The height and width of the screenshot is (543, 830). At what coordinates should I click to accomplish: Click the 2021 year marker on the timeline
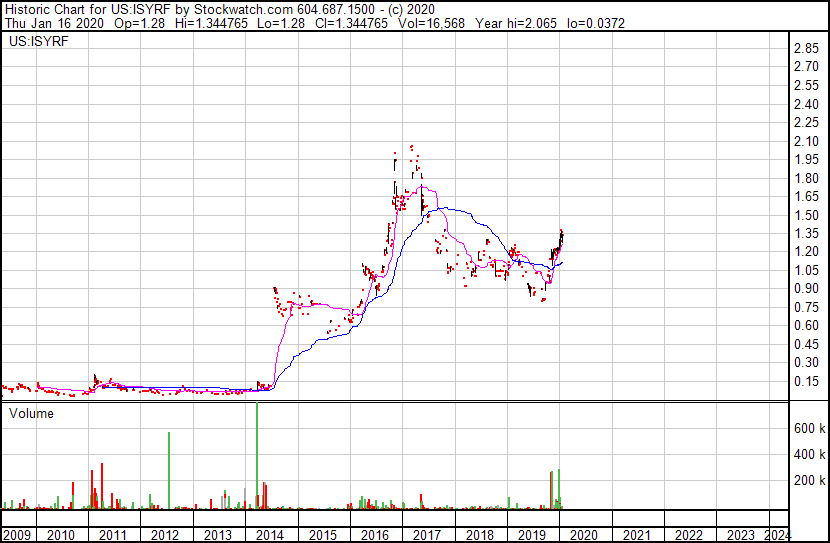click(636, 535)
